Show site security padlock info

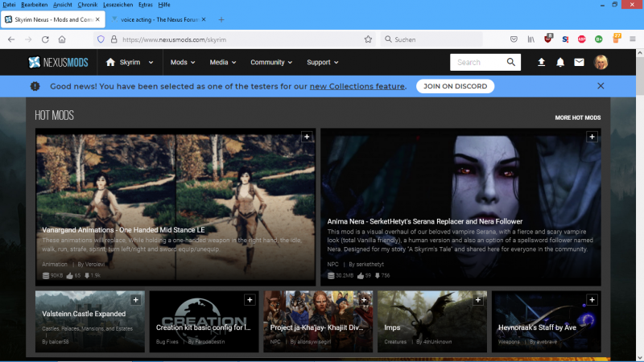114,39
